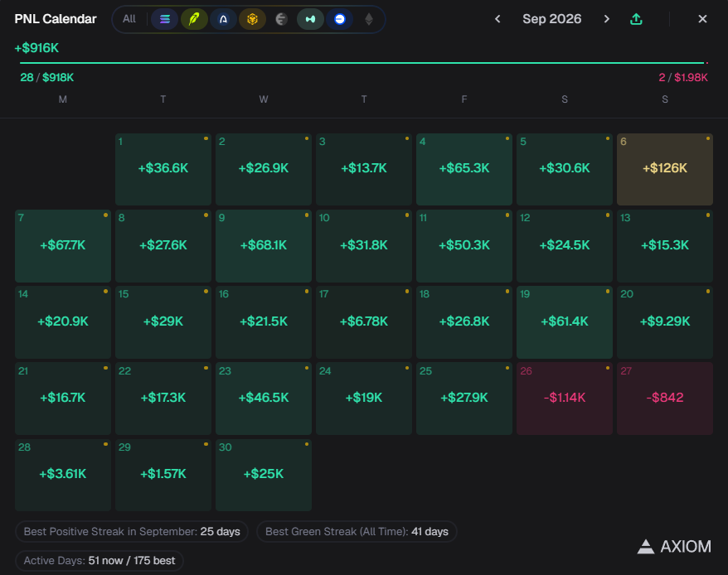Click the 2 / $1.98K losing days stat
Image resolution: width=728 pixels, height=575 pixels.
(683, 78)
